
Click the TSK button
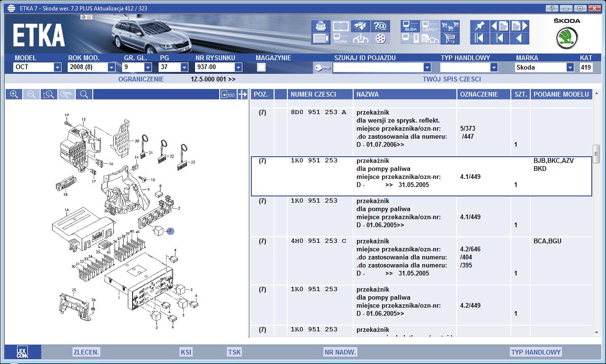[x=234, y=352]
